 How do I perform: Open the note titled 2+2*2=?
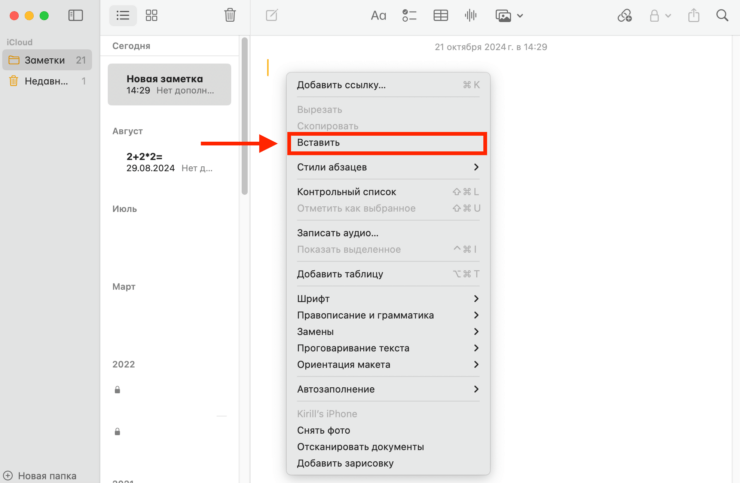click(x=170, y=162)
